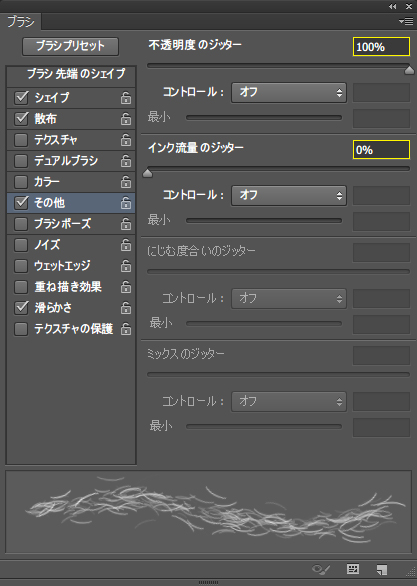Create a new brush with the bottom icon
This screenshot has height=586, width=417.
pos(382,570)
